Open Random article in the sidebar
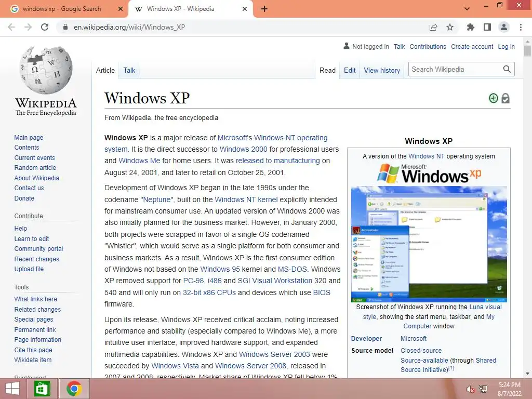The width and height of the screenshot is (532, 399). 35,168
